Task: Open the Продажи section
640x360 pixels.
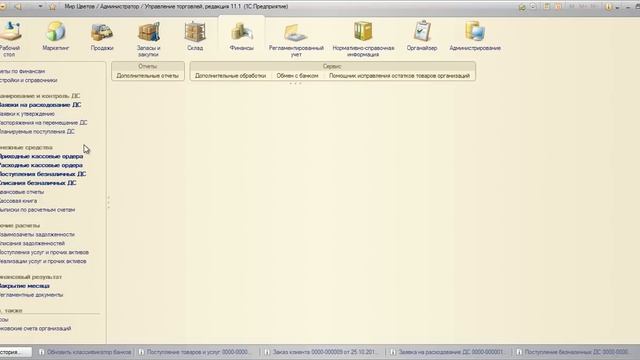Action: pos(102,36)
